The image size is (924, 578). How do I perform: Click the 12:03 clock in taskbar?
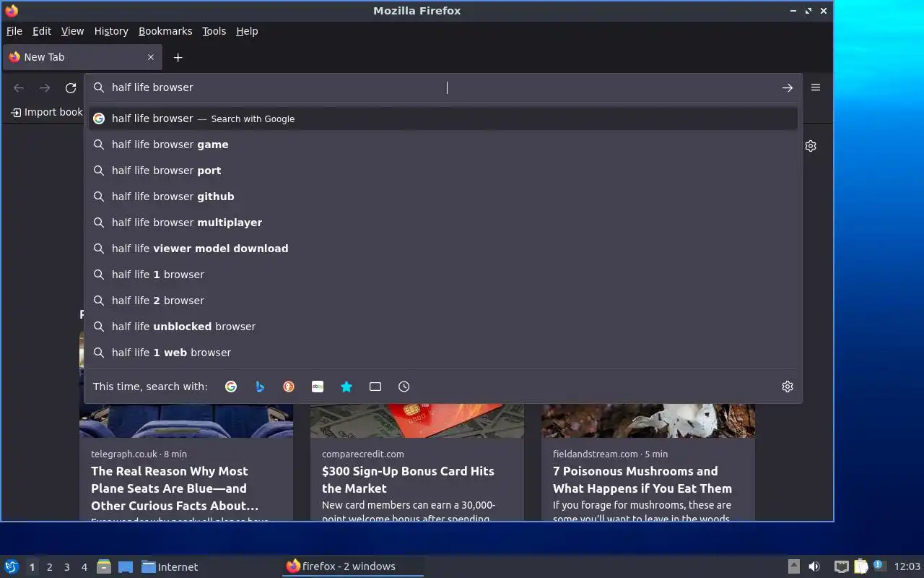click(907, 566)
